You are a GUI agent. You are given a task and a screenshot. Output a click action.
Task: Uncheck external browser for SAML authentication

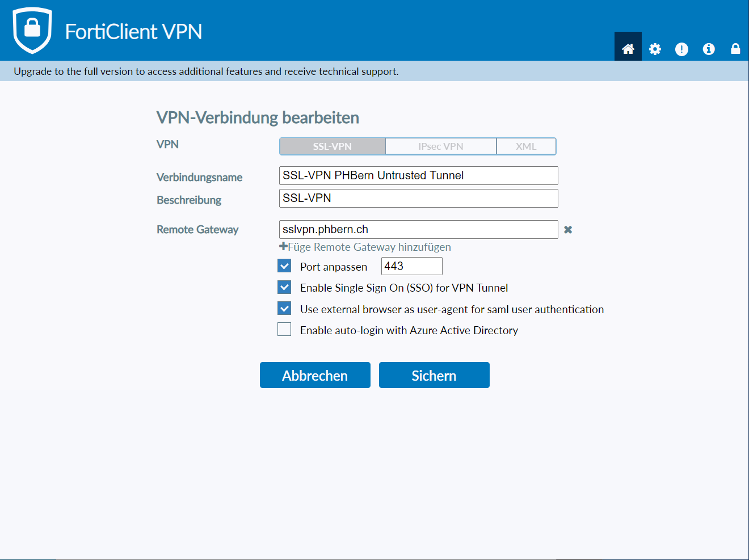click(284, 308)
